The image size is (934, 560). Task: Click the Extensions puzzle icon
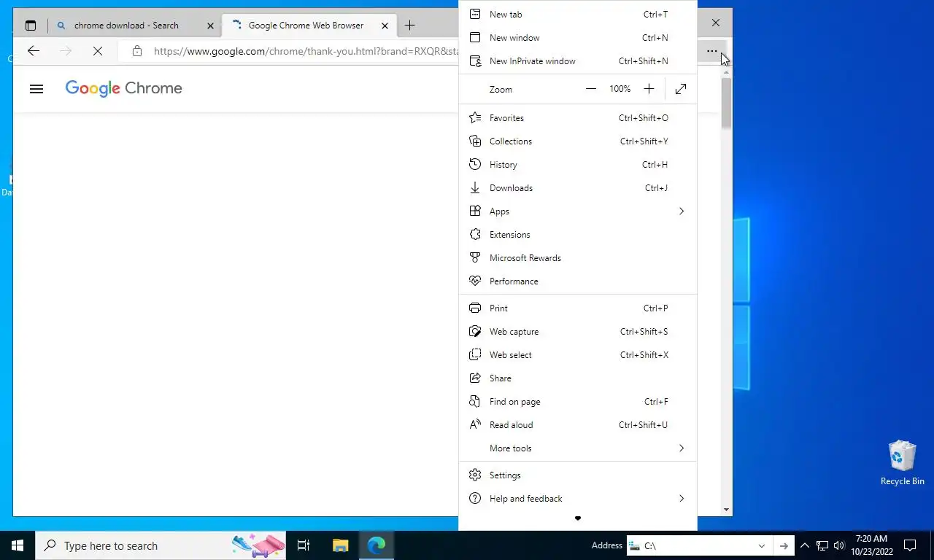pos(475,234)
